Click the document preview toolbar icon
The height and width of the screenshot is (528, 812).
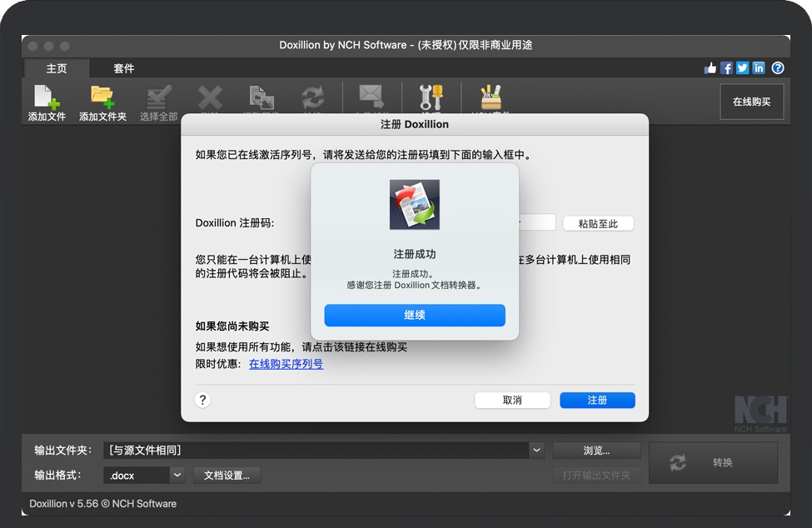[261, 97]
